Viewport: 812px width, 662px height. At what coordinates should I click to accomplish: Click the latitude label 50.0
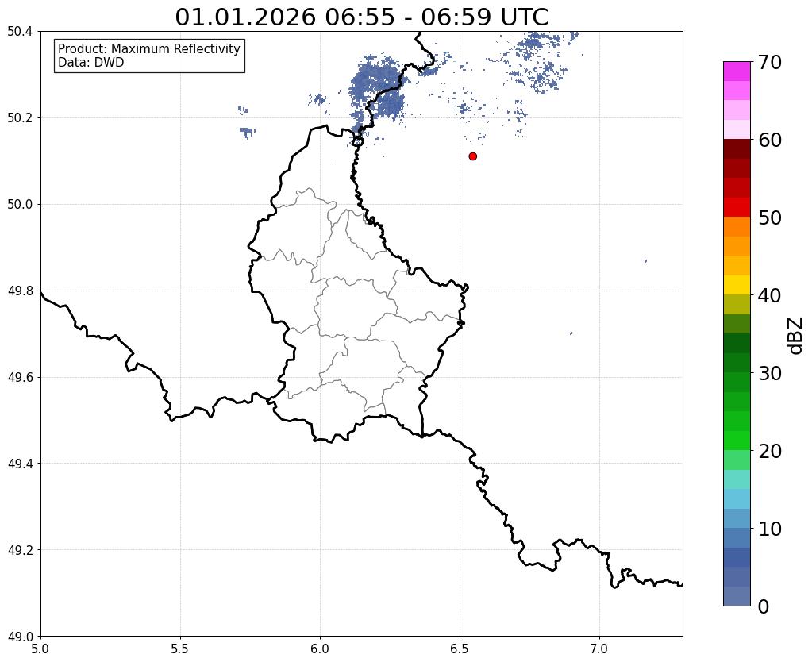20,205
